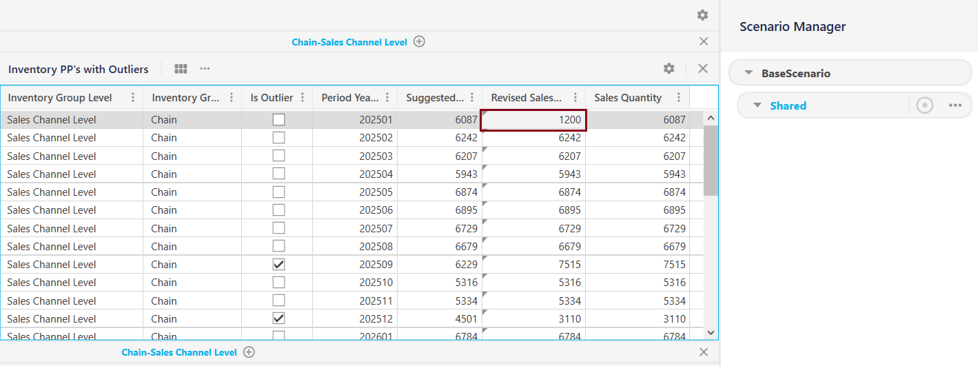The image size is (980, 366).
Task: Click Inventory PP's with Outliers title
Action: [78, 69]
